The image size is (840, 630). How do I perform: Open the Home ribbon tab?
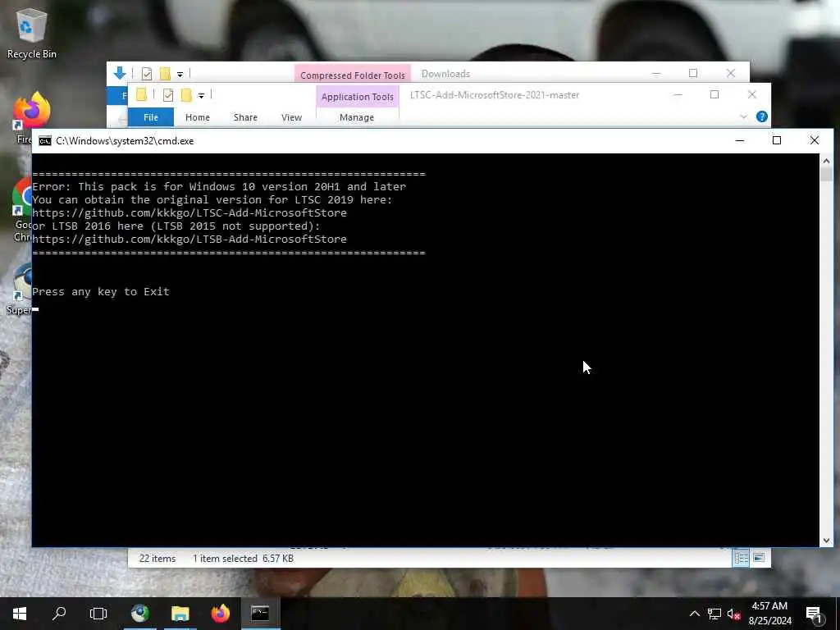tap(197, 117)
